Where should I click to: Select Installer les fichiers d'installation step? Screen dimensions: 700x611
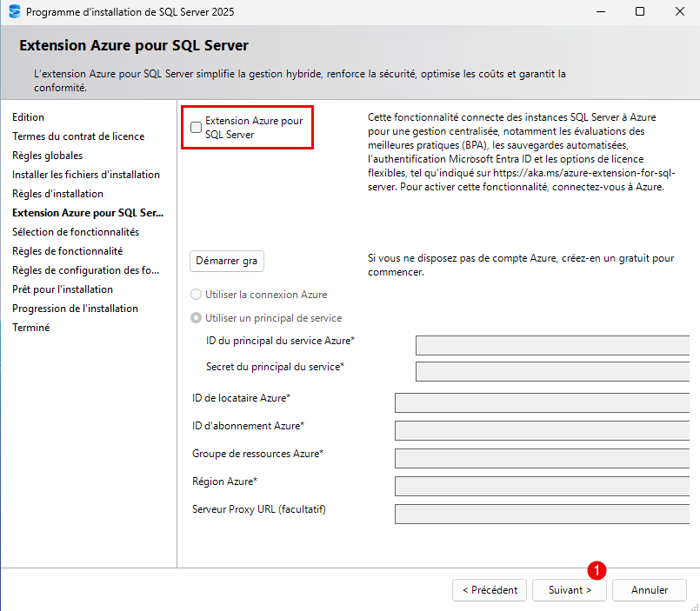(86, 175)
